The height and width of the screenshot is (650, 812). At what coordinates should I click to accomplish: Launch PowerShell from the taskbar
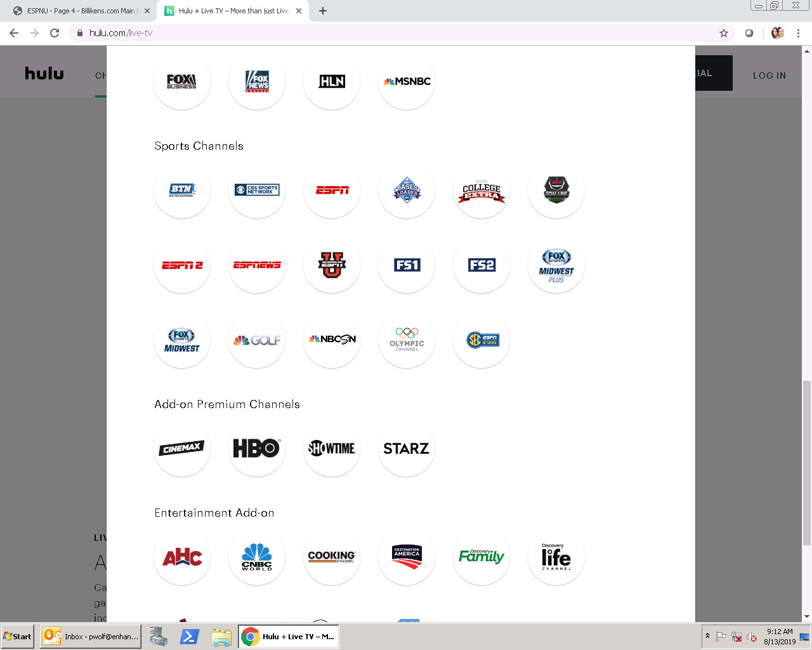pos(190,637)
